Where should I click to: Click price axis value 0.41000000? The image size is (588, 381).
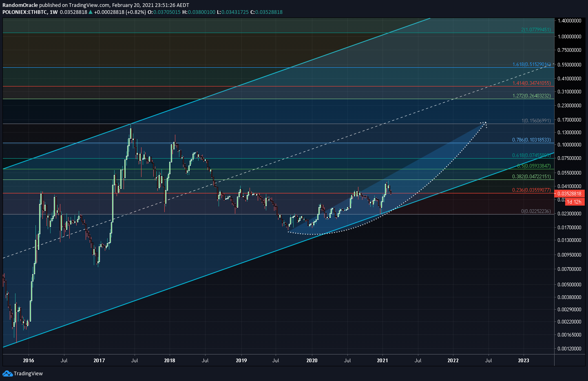[569, 79]
